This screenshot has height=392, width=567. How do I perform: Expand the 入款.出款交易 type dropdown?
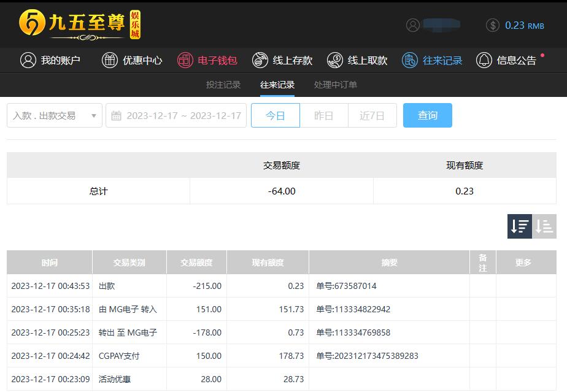coord(55,115)
